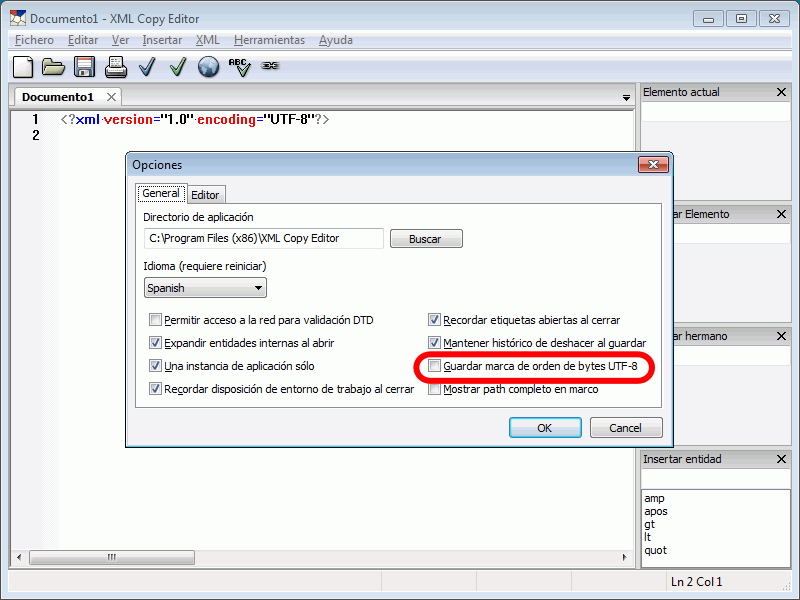Click the chain link toolbar icon
This screenshot has height=600, width=800.
tap(270, 65)
